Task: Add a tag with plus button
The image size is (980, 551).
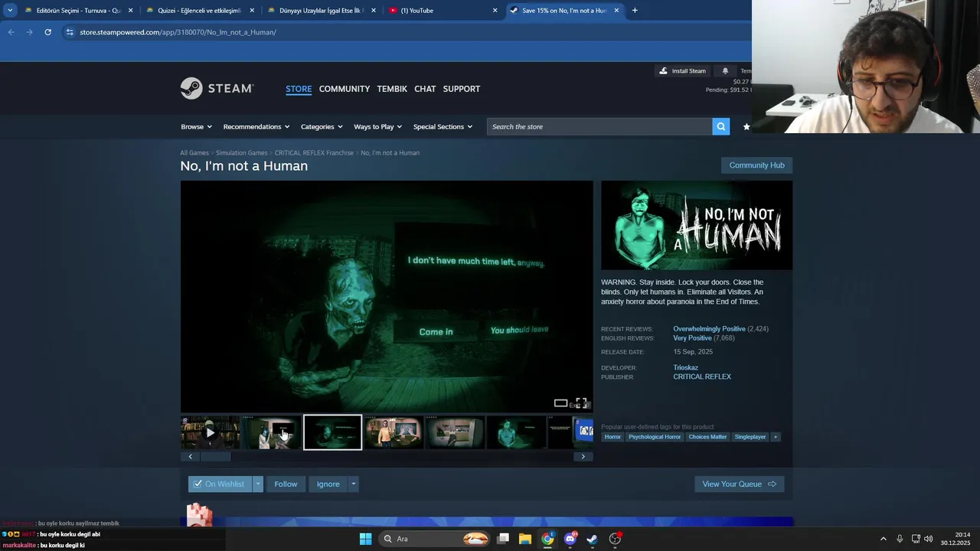Action: pos(775,437)
